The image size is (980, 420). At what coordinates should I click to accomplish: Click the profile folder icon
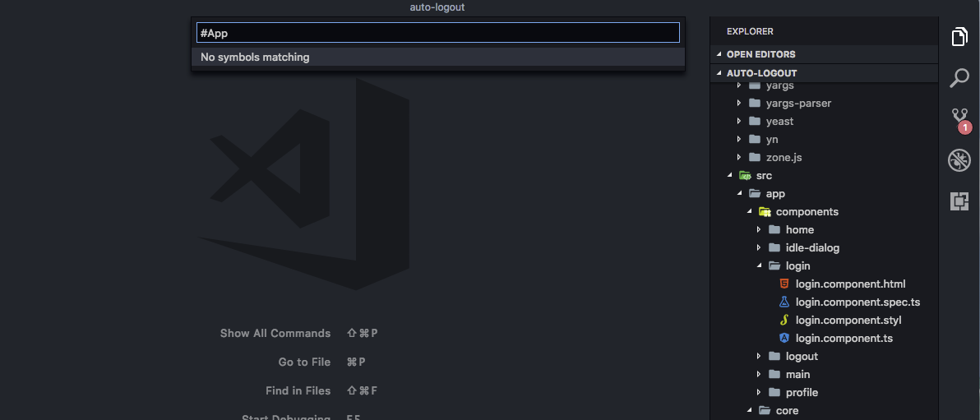point(774,393)
